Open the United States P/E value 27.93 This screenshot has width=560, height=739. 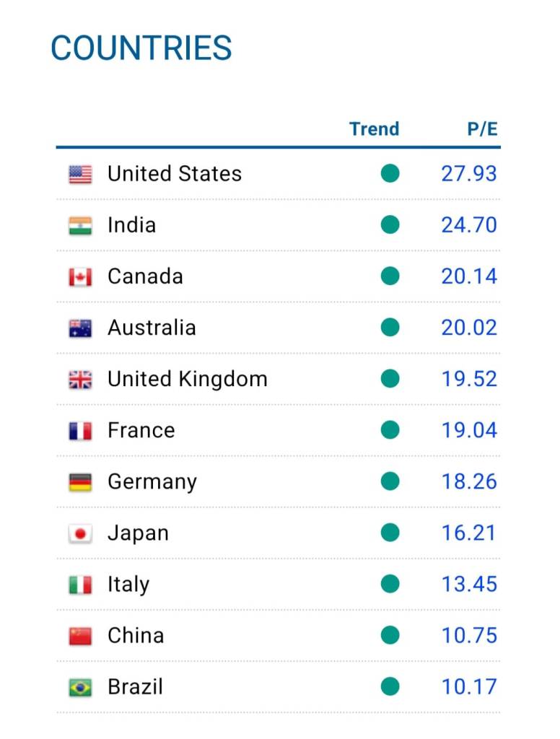pos(469,173)
